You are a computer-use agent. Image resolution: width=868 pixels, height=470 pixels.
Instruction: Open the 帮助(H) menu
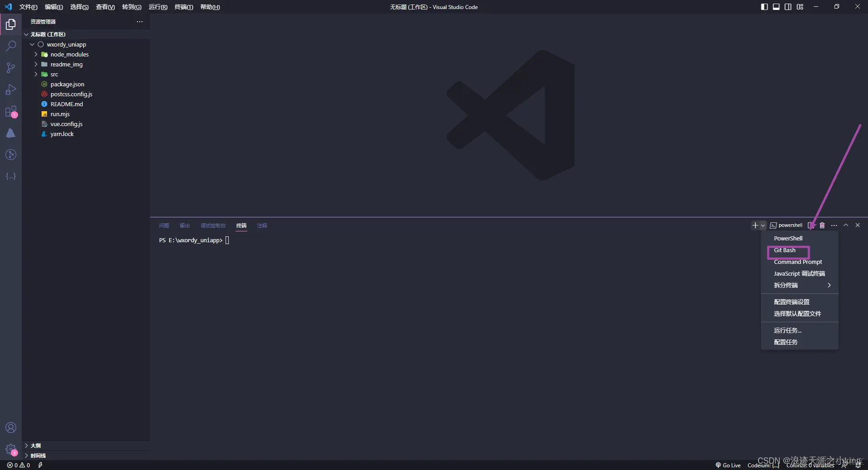point(210,7)
